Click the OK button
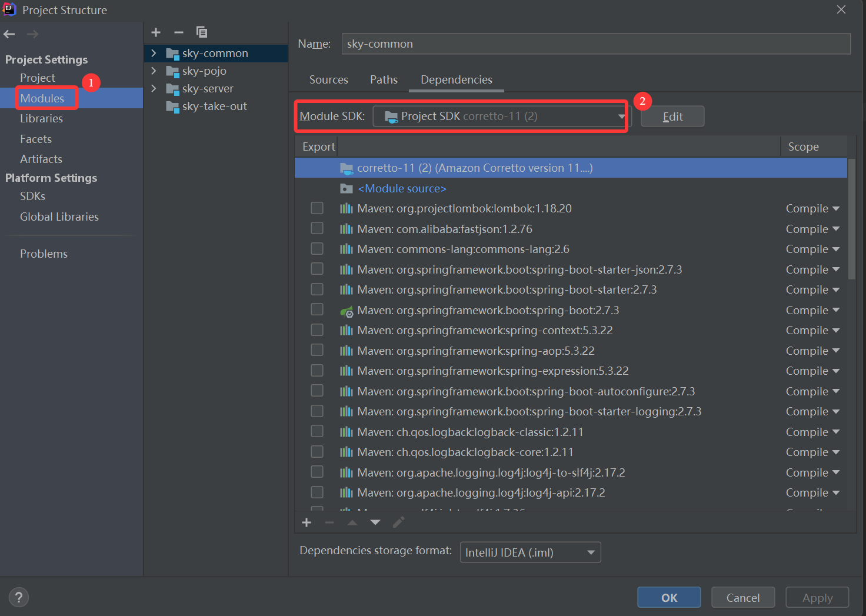Screen dimensions: 866x616 pyautogui.click(x=669, y=597)
